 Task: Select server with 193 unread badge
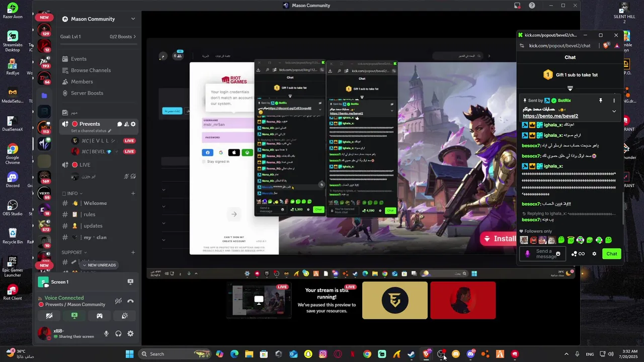[x=45, y=61]
